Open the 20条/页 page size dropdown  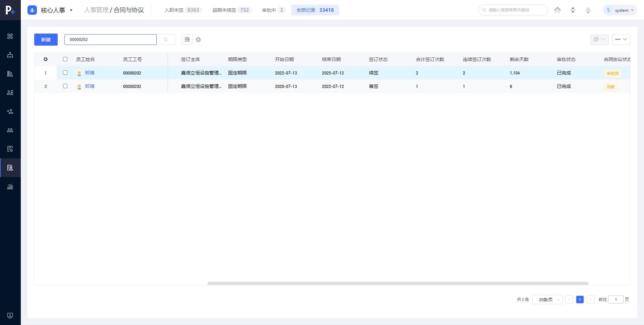[x=547, y=300]
